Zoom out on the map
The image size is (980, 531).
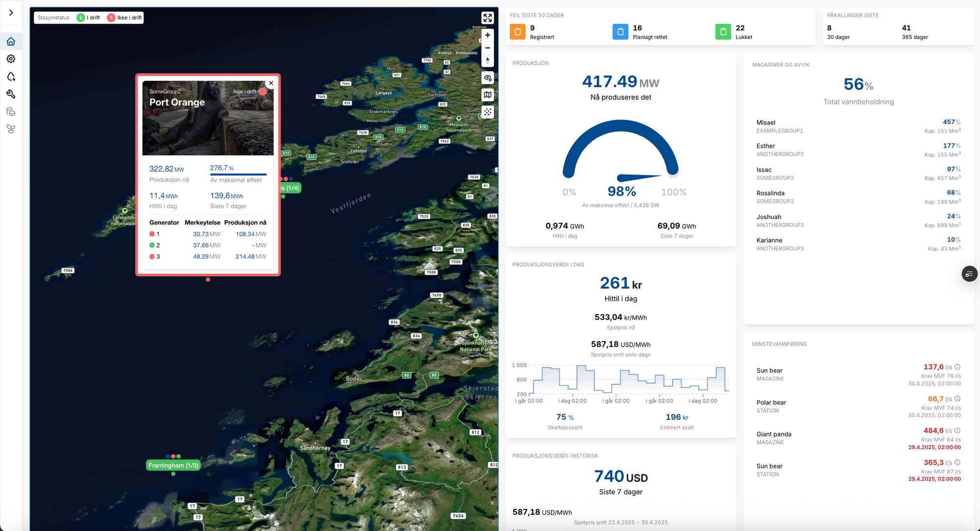pyautogui.click(x=488, y=48)
